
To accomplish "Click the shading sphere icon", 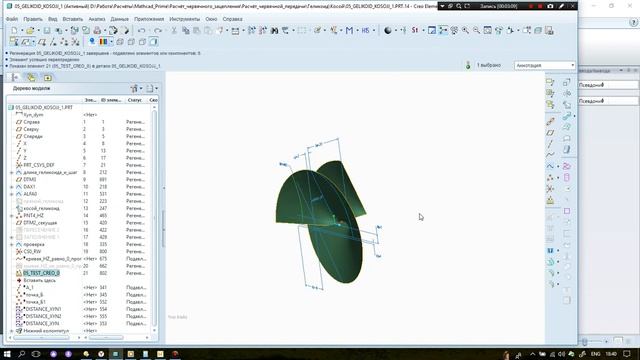I will pyautogui.click(x=388, y=30).
